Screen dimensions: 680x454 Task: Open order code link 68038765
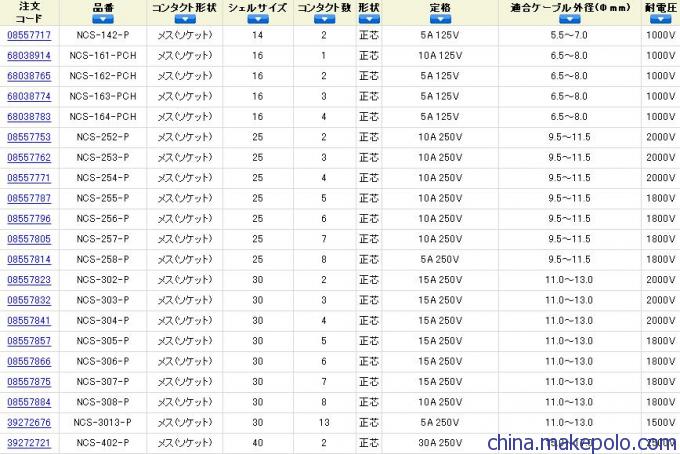[x=29, y=76]
